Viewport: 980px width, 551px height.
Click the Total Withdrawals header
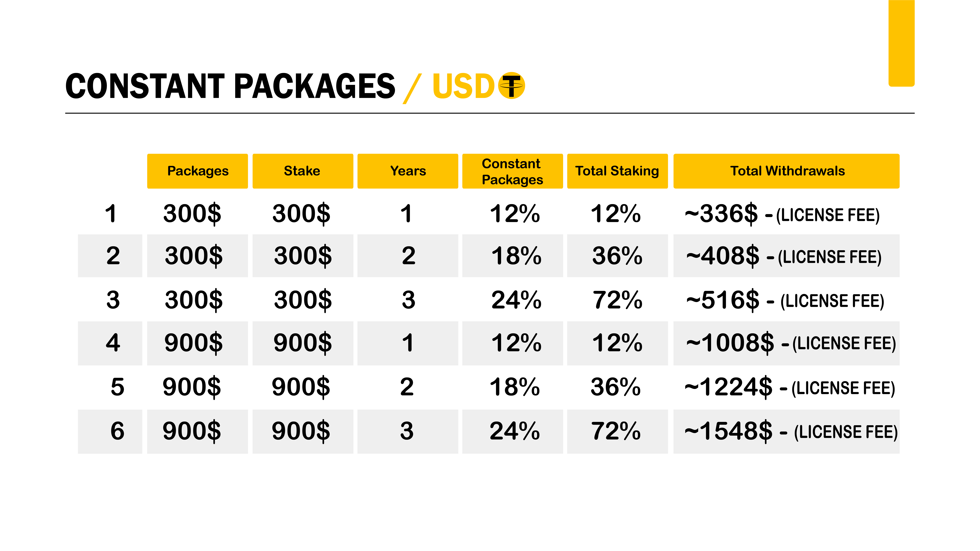786,171
